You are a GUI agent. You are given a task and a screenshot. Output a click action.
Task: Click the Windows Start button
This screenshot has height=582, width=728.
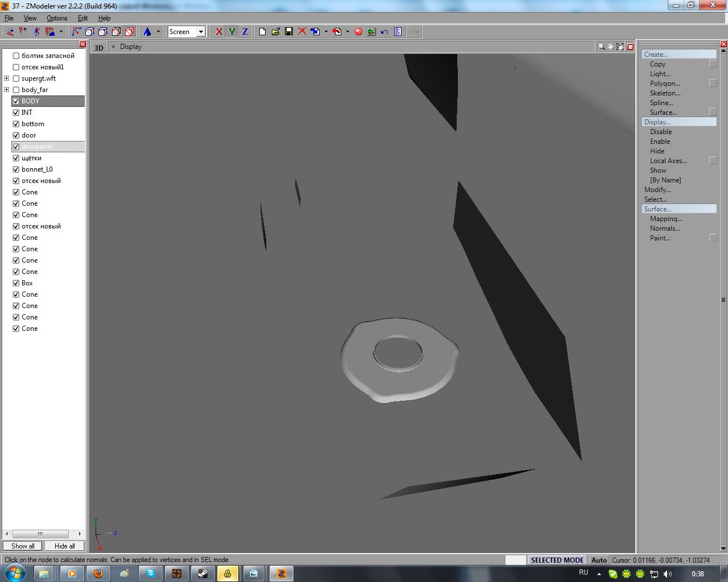pos(15,573)
